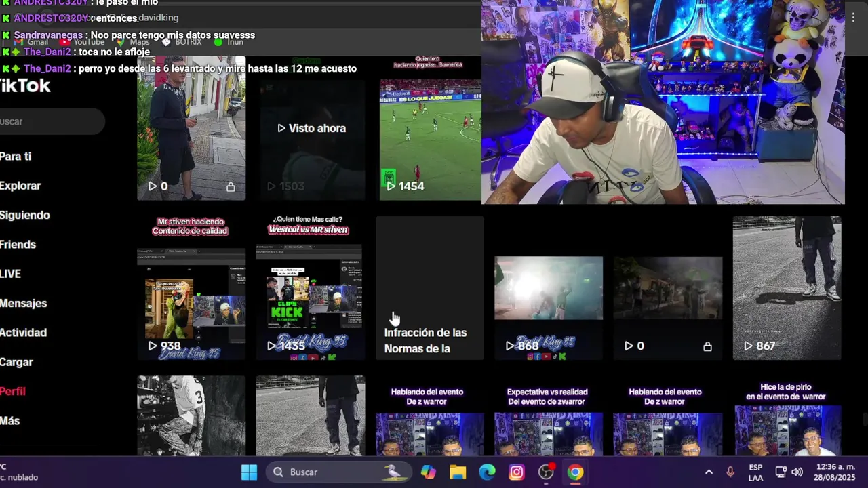Open Siguiendo in TikTok sidebar

25,215
